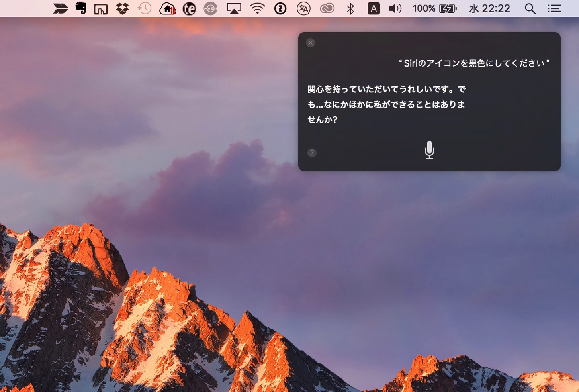Open the Dropbox menu bar icon
The width and height of the screenshot is (579, 392).
coord(122,8)
